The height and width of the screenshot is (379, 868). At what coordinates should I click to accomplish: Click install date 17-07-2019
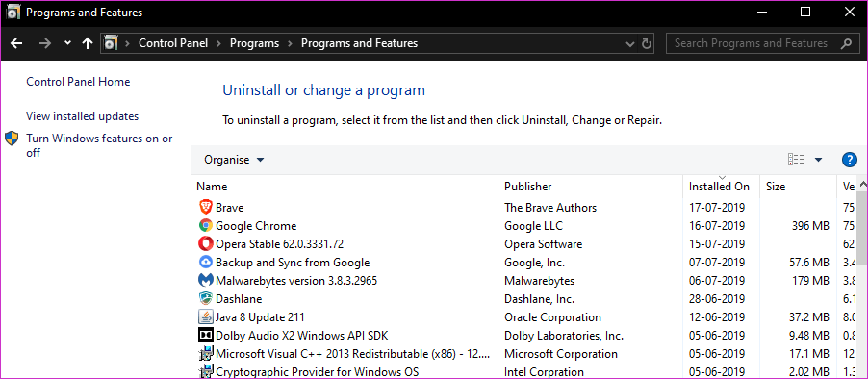click(717, 208)
